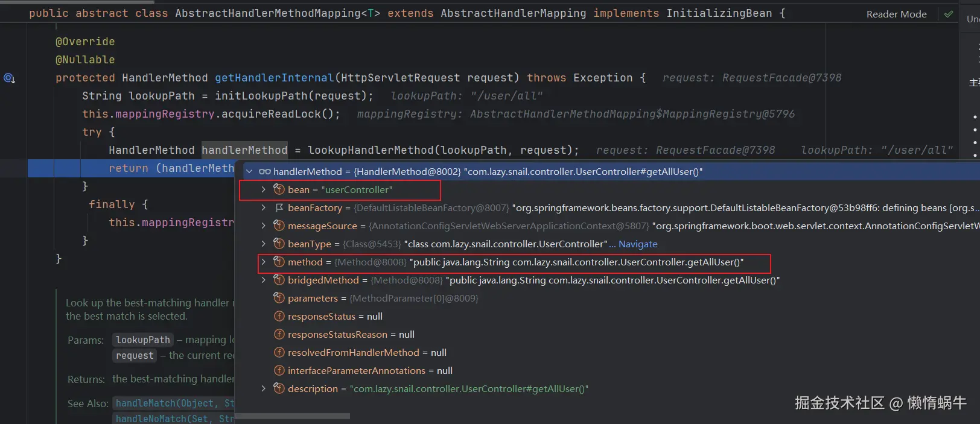Click the handleNoMatch(Set, Str… See Also link
The width and height of the screenshot is (980, 424).
pyautogui.click(x=174, y=418)
